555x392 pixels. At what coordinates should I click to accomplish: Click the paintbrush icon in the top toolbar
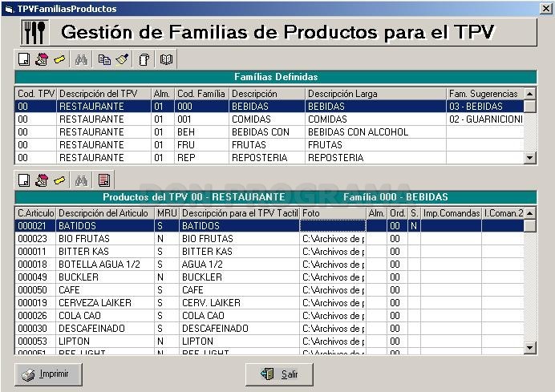tap(122, 59)
